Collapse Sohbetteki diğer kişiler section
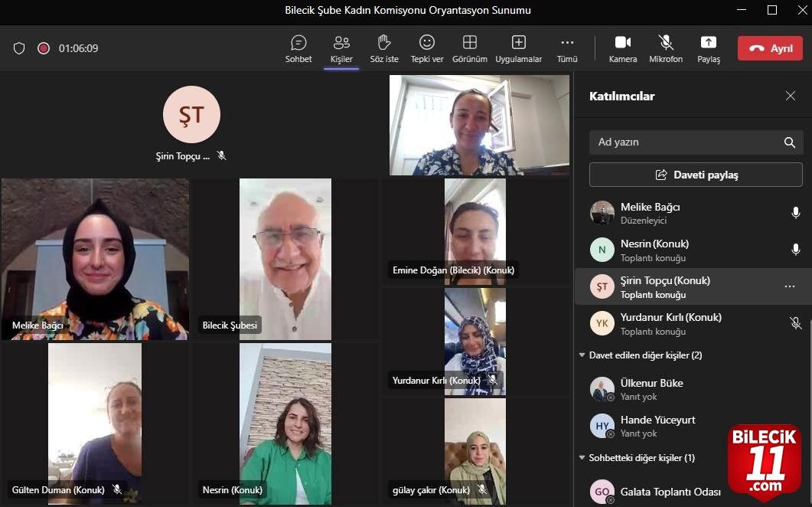Viewport: 812px width, 507px height. pyautogui.click(x=582, y=458)
